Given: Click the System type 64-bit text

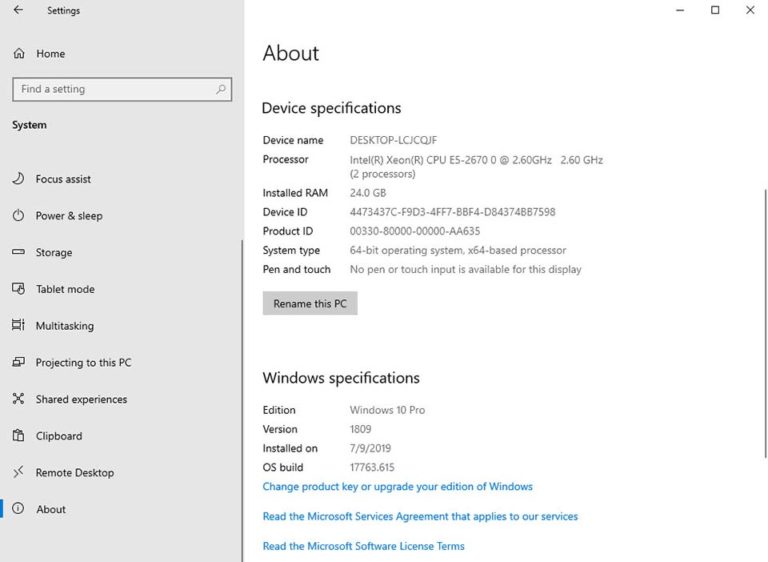Looking at the screenshot, I should [458, 250].
